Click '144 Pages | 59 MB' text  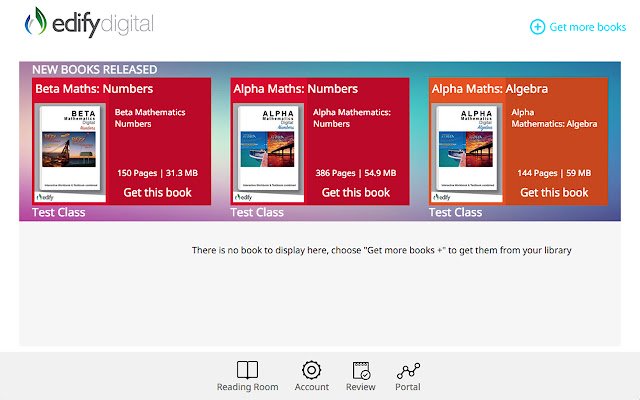554,173
